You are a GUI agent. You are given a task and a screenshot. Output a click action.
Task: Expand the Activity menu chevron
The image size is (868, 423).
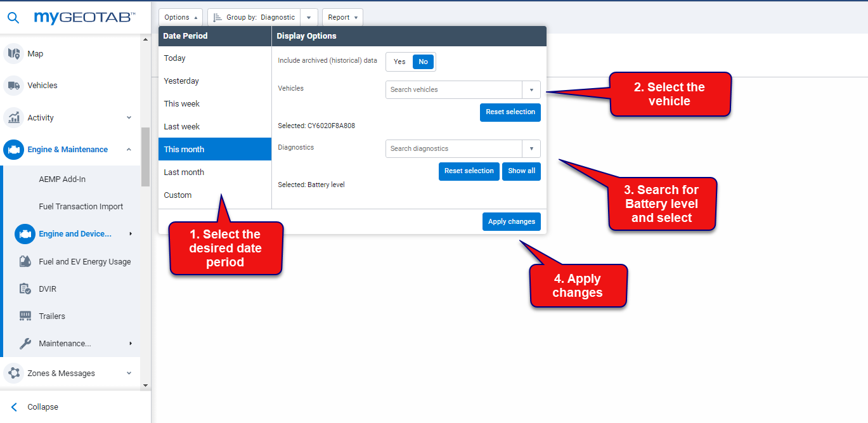129,118
